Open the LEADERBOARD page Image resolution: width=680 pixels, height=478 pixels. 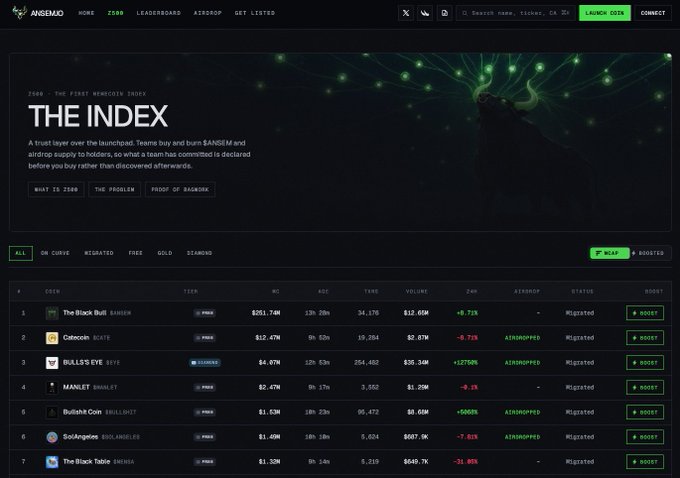coord(159,13)
